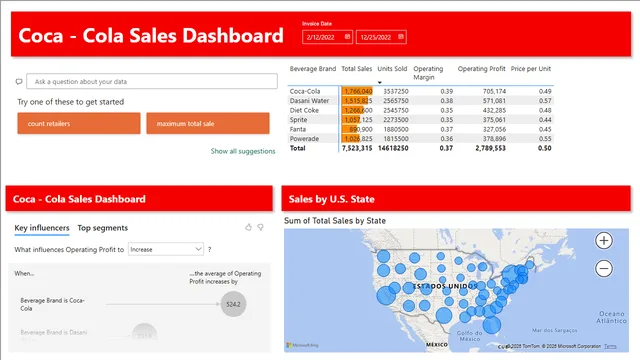Click the question mark help next to Increase dropdown
The width and height of the screenshot is (640, 360).
coord(209,249)
